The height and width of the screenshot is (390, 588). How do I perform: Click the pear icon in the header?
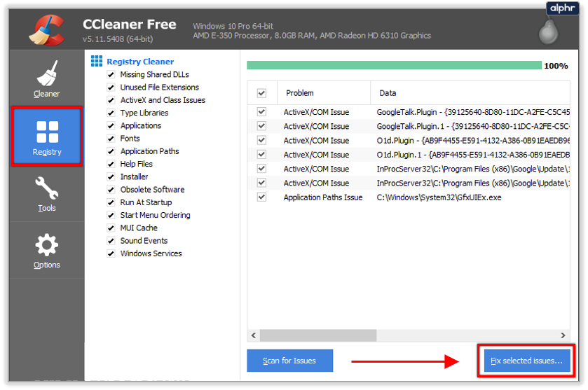[548, 32]
